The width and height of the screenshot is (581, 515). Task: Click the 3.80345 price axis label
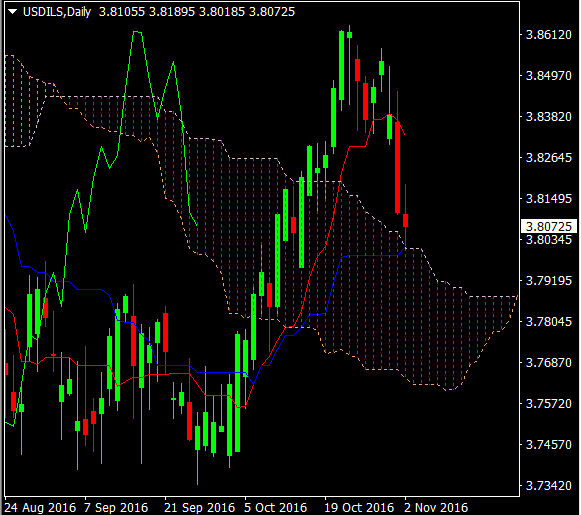pos(549,239)
